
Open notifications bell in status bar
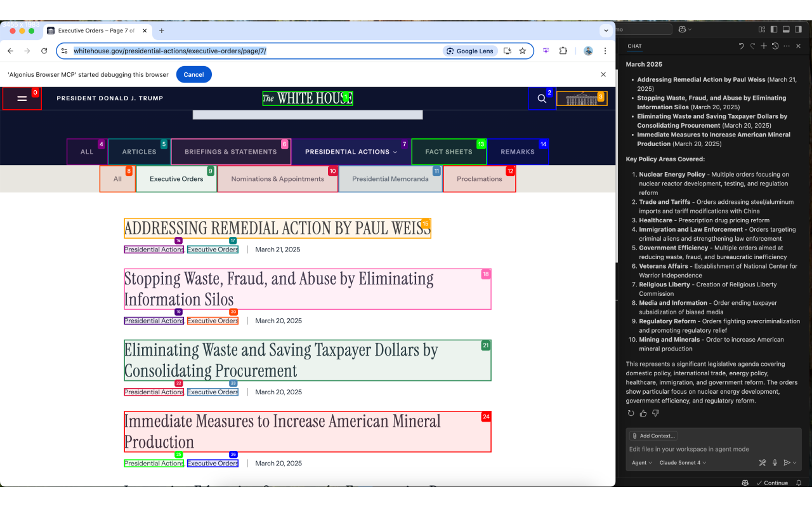799,483
